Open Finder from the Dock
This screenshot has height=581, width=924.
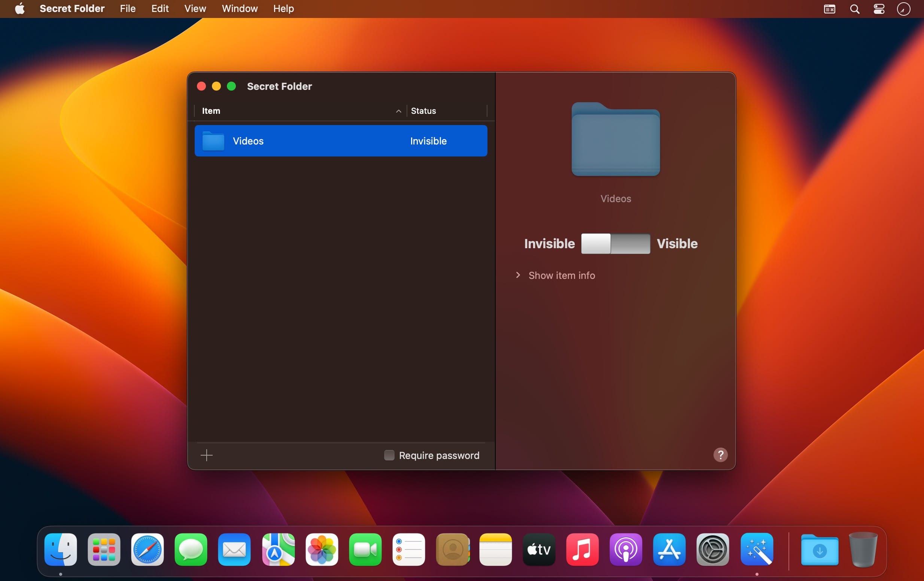pyautogui.click(x=61, y=549)
